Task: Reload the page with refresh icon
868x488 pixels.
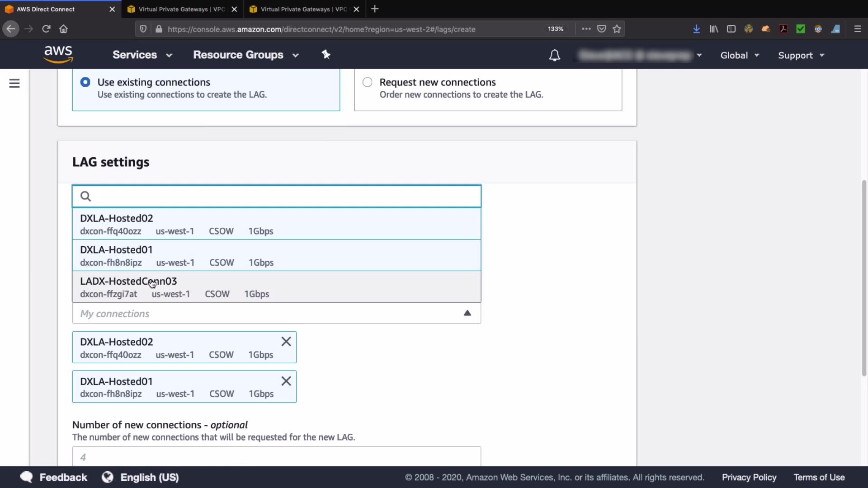Action: tap(46, 29)
